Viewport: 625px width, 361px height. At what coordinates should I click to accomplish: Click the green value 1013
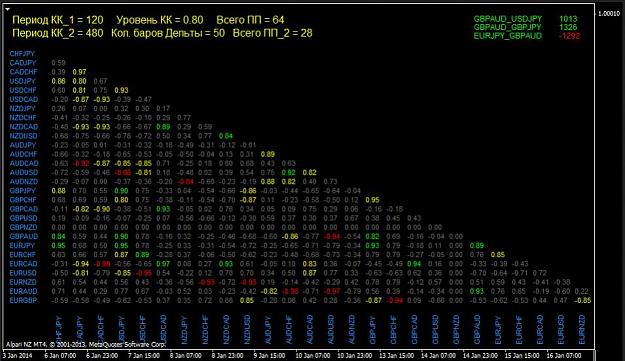[x=568, y=19]
